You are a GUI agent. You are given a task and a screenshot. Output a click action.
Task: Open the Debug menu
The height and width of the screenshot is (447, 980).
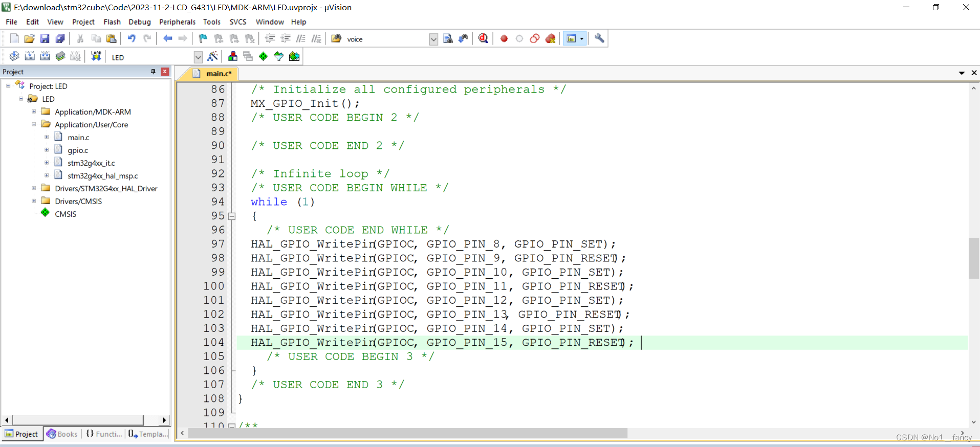click(x=140, y=22)
